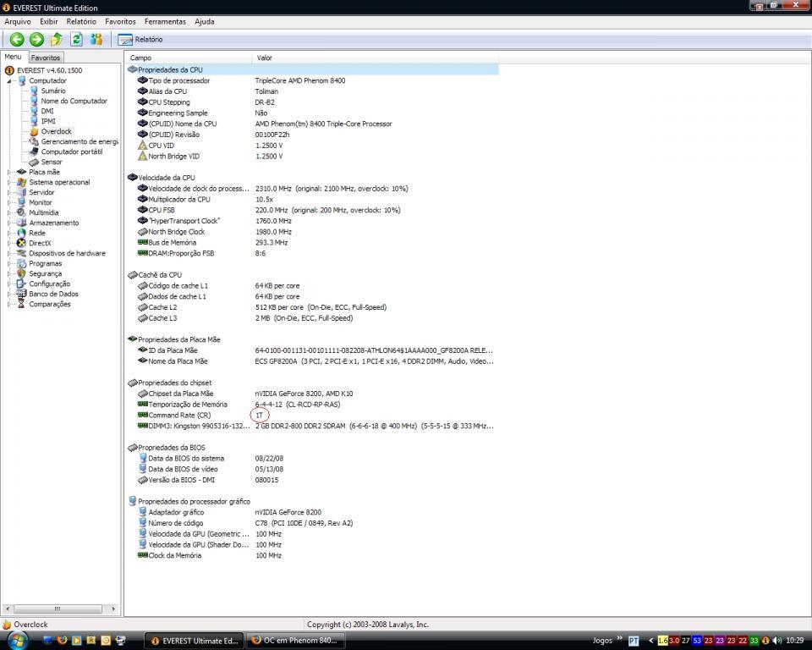This screenshot has width=812, height=650.
Task: Expand the Multimídia tree node
Action: pos(8,212)
